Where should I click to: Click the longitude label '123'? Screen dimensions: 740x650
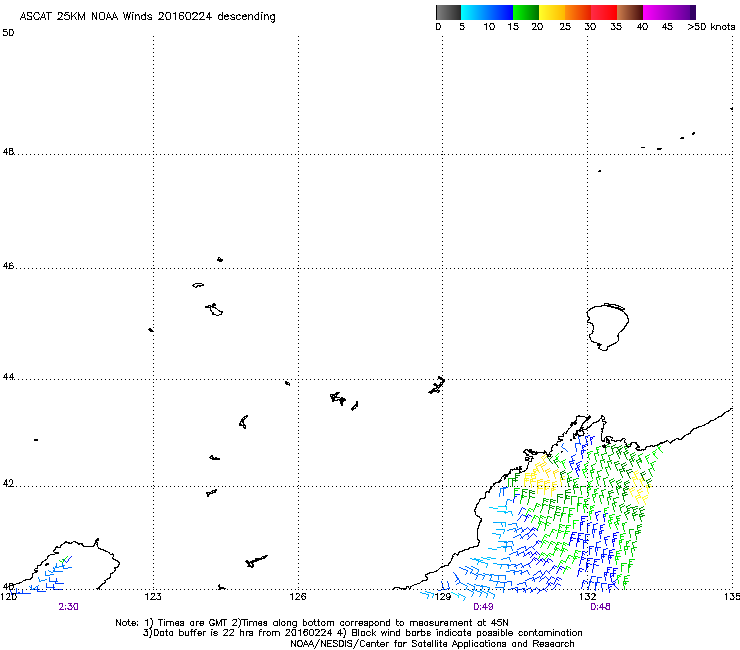[153, 597]
